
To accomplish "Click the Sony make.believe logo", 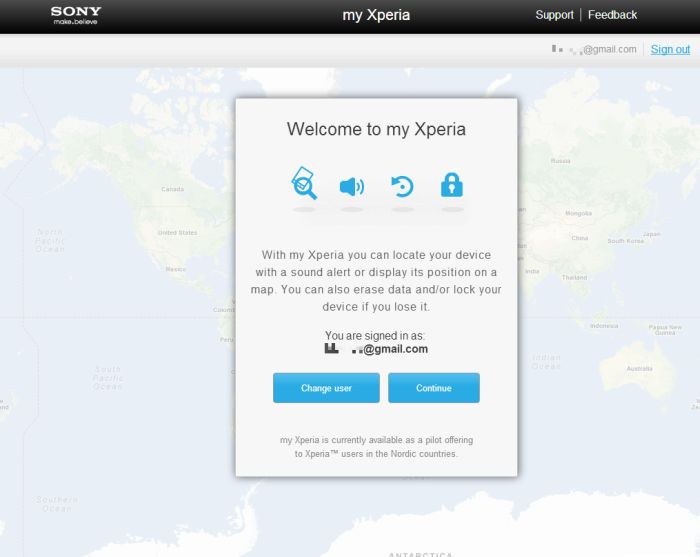I will point(76,15).
